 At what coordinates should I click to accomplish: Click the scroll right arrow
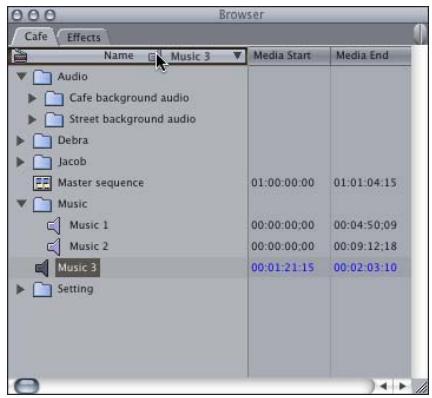402,386
